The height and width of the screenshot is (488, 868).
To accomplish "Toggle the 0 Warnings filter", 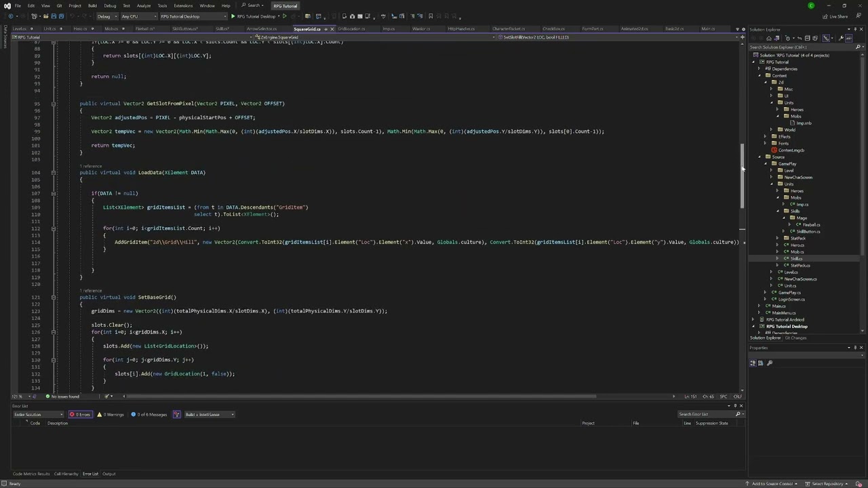I will [x=111, y=414].
